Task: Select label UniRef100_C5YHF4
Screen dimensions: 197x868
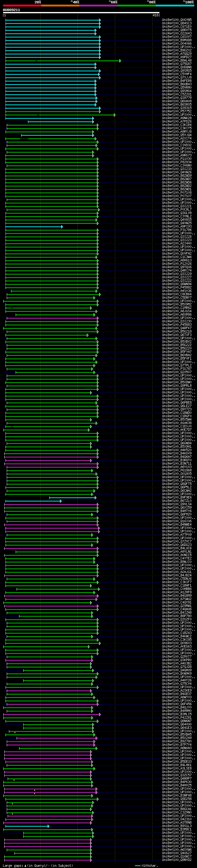Action: (177, 74)
